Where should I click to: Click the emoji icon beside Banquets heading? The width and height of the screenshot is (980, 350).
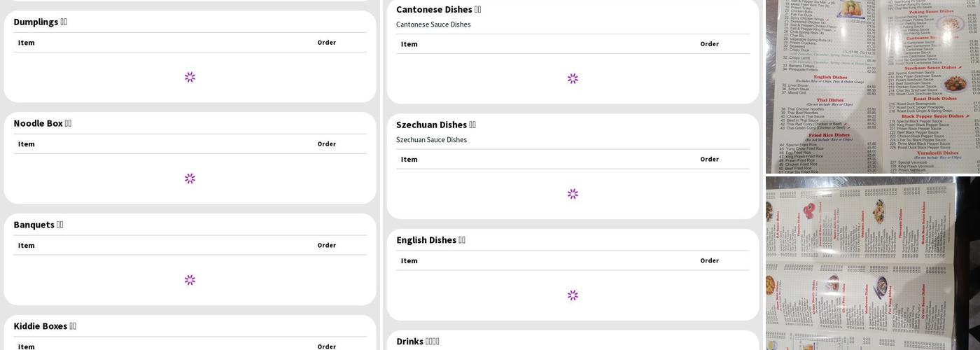click(x=59, y=225)
